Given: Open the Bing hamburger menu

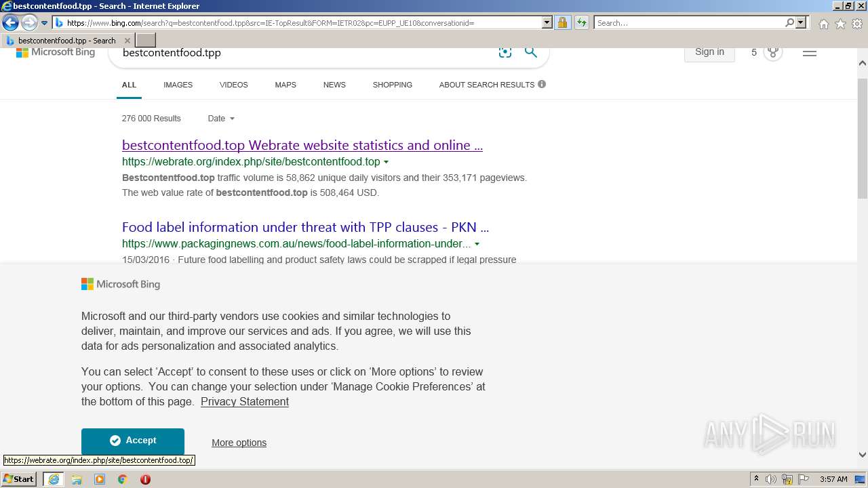Looking at the screenshot, I should 810,52.
